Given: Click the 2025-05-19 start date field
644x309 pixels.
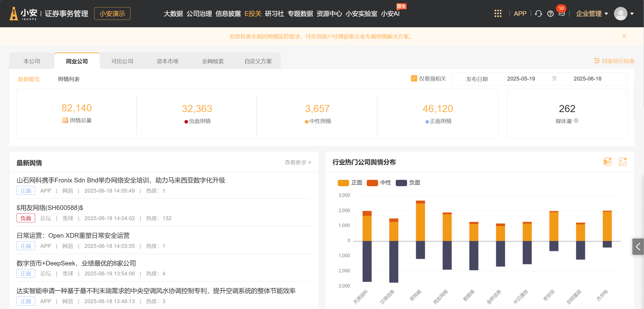Looking at the screenshot, I should tap(521, 79).
